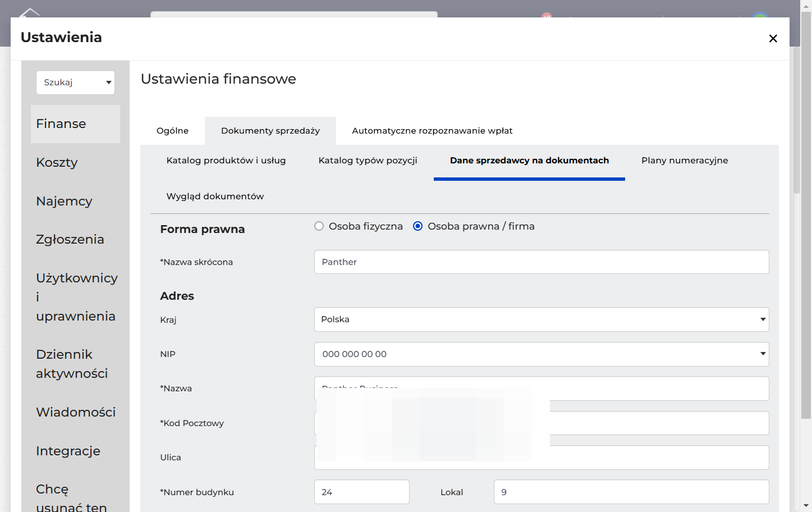Screen dimensions: 812x512
Task: Go to Wygląd dokumentów sub-tab
Action: pos(215,196)
